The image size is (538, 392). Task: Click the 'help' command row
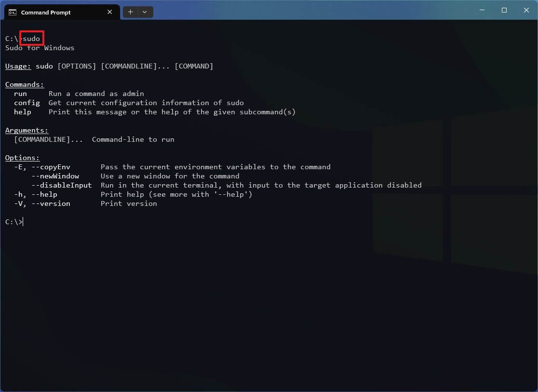pyautogui.click(x=154, y=112)
